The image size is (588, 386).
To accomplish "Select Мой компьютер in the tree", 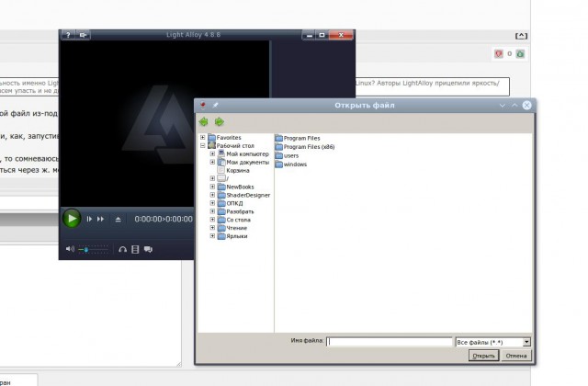I will (247, 154).
